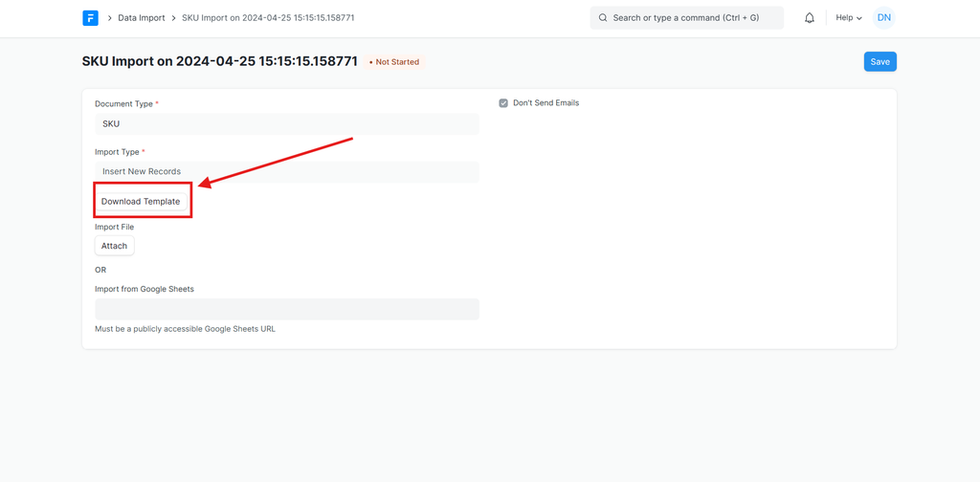
Task: Click the Not Started status indicator
Action: pos(394,62)
